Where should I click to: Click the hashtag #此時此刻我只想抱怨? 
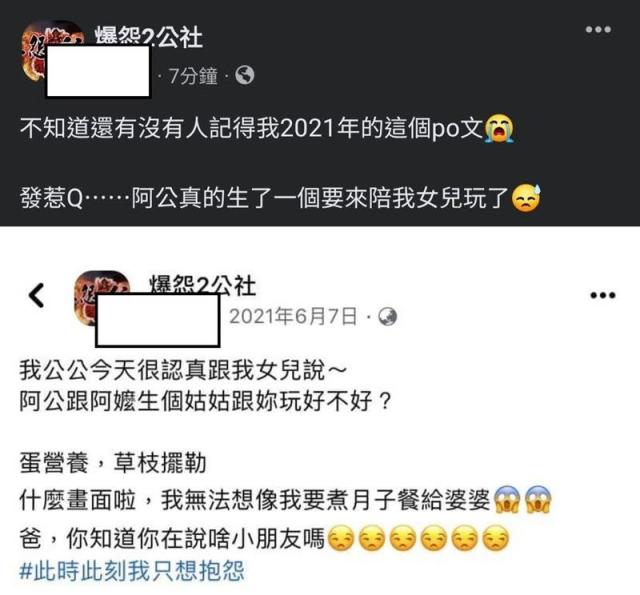tap(131, 571)
